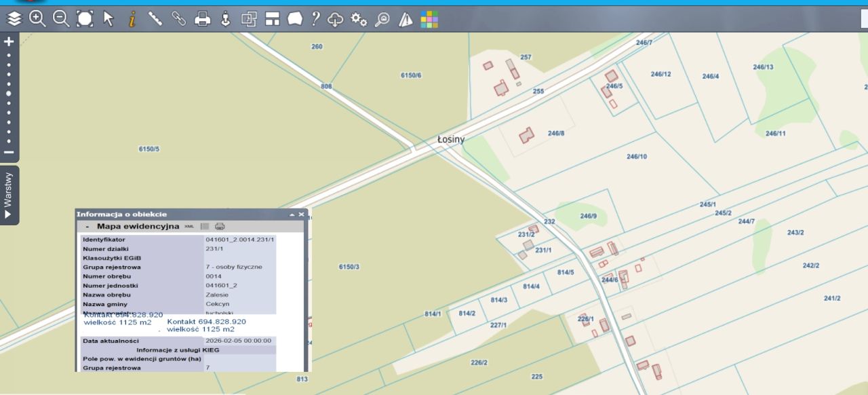The width and height of the screenshot is (868, 395).
Task: Close the Informacja o obiekcie panel
Action: (x=302, y=214)
